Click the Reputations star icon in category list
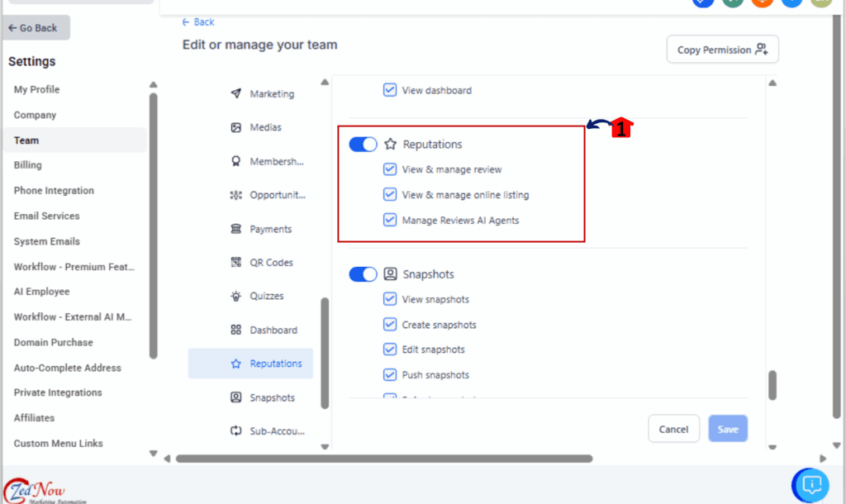Viewport: 846px width, 504px height. pos(235,364)
